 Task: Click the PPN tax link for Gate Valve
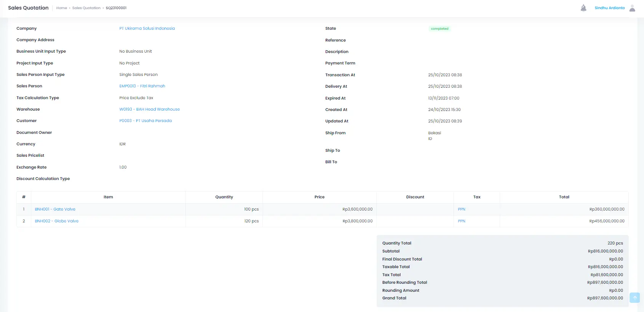[461, 209]
